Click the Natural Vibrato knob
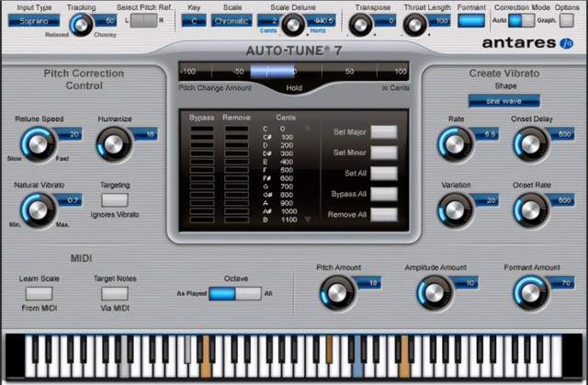This screenshot has width=588, height=385. tap(38, 210)
